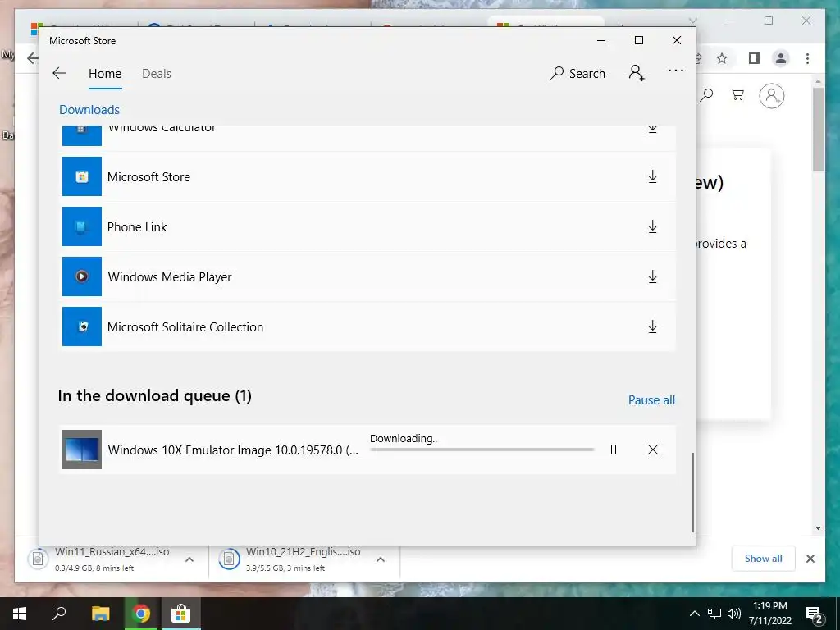Click the Microsoft Store taskbar icon
840x630 pixels.
click(x=181, y=614)
